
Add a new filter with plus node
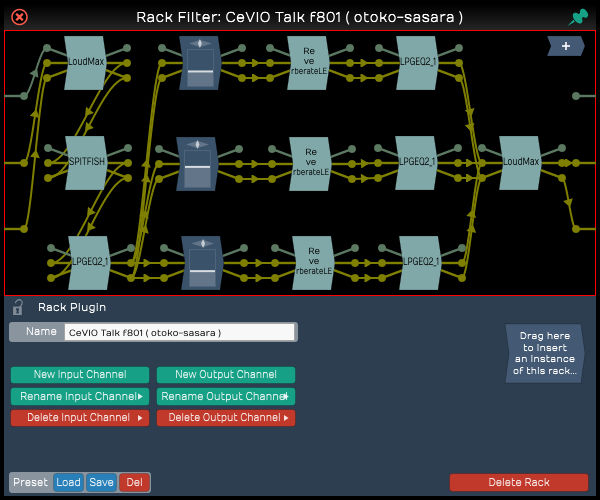coord(566,46)
